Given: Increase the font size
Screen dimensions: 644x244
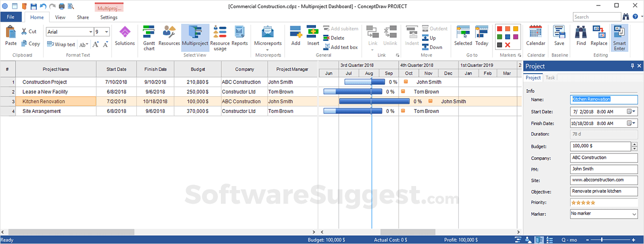Looking at the screenshot, I should [96, 44].
